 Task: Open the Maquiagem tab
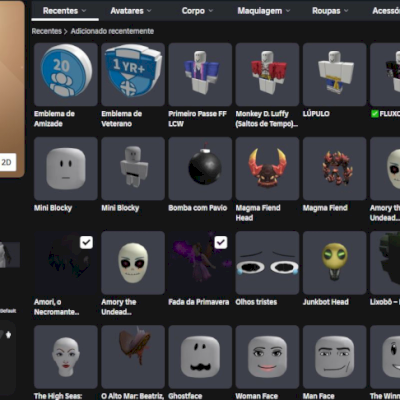pyautogui.click(x=264, y=11)
